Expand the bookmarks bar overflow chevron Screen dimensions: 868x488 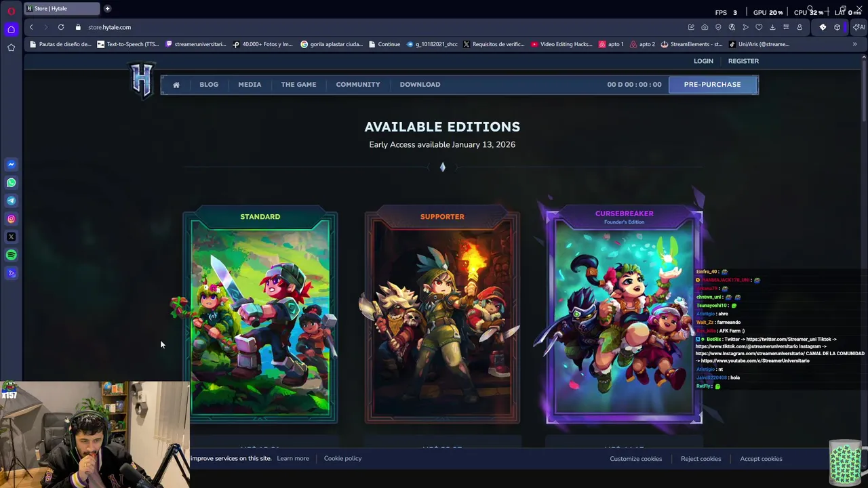pyautogui.click(x=854, y=44)
